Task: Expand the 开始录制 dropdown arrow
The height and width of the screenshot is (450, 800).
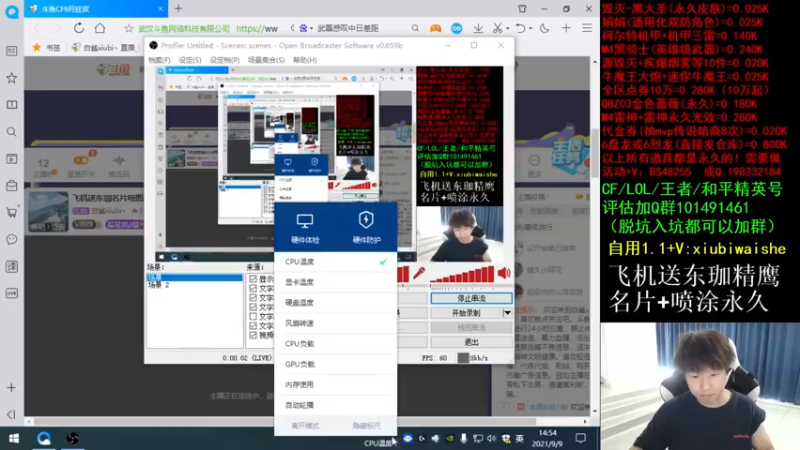Action: point(507,313)
